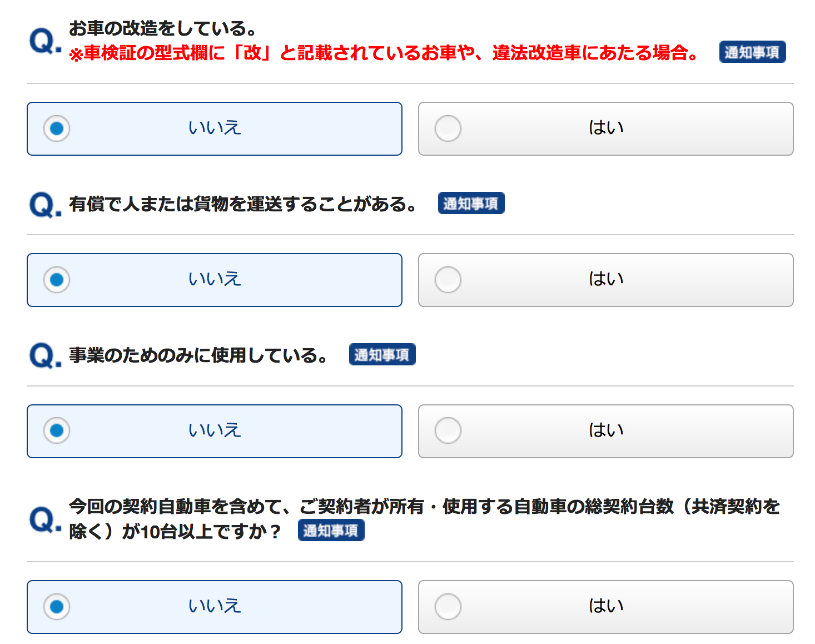Click the Q. icon for 有償で運送 question
Screen dimensions: 815x644
coord(44,205)
